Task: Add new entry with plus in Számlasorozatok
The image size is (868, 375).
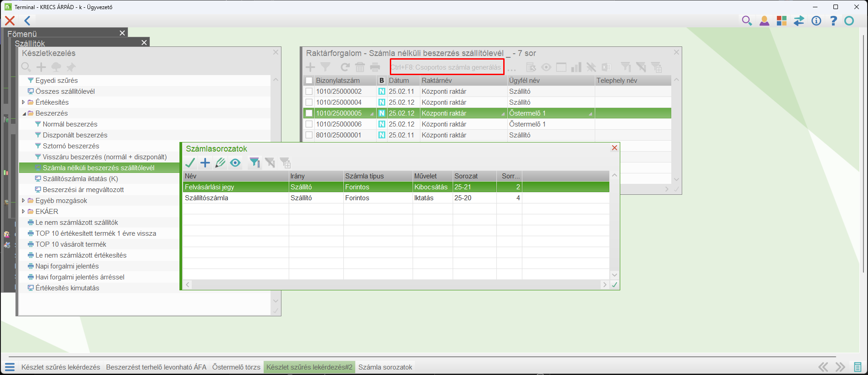Action: click(x=205, y=162)
